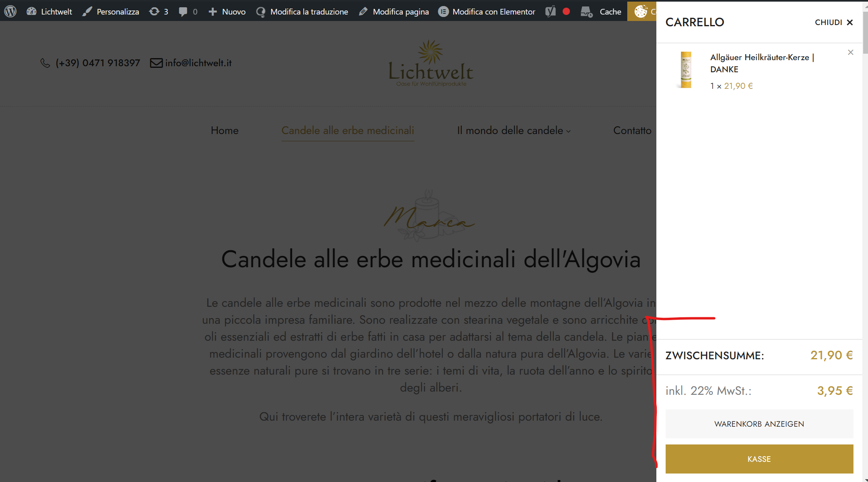Open the Contatto navigation item
Viewport: 868px width, 482px height.
coord(632,130)
